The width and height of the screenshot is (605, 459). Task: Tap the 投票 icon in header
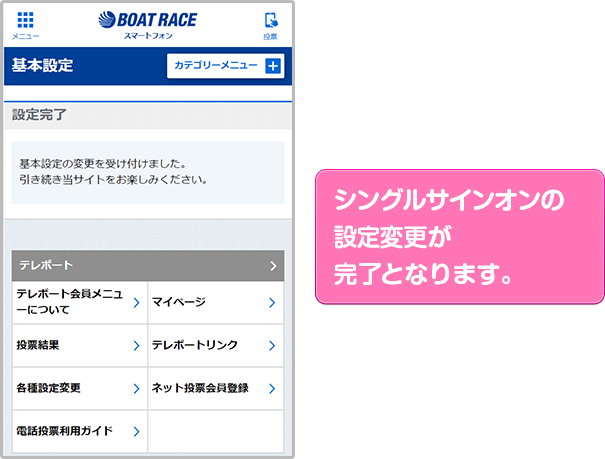pyautogui.click(x=270, y=24)
